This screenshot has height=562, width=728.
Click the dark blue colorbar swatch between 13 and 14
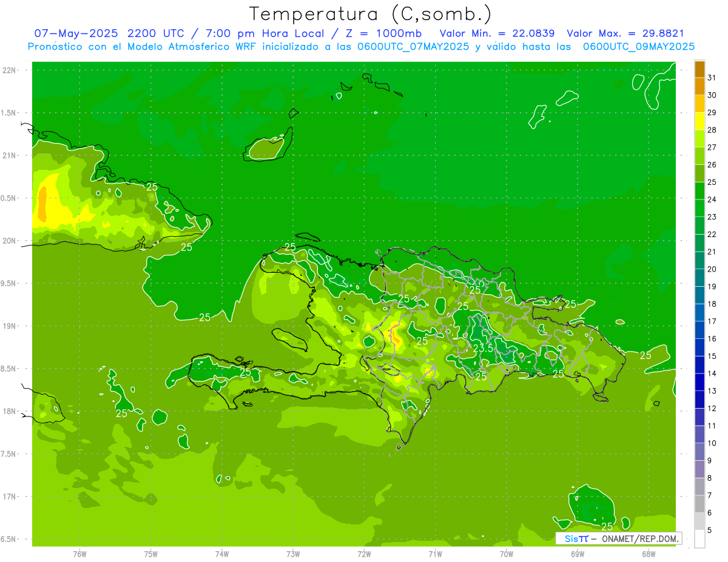tap(699, 383)
